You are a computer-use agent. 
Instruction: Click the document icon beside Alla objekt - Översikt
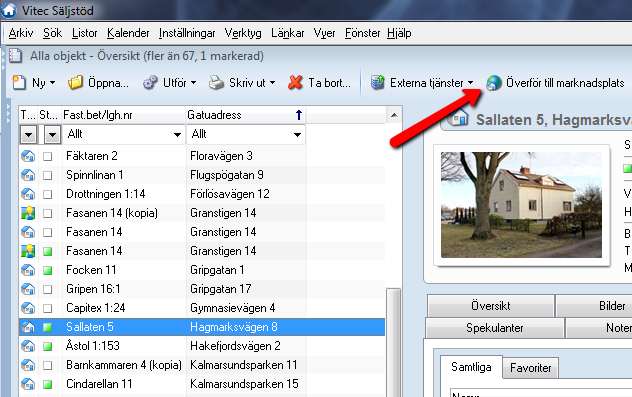pyautogui.click(x=16, y=56)
